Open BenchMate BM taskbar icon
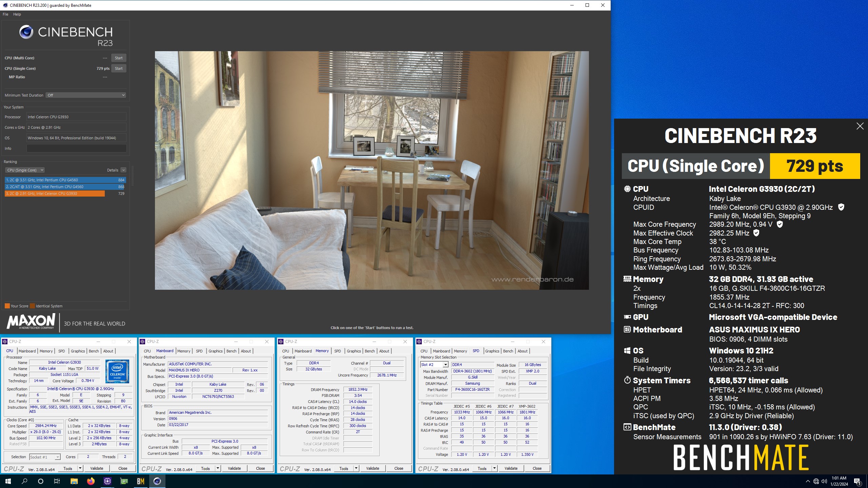This screenshot has height=488, width=868. coord(140,481)
